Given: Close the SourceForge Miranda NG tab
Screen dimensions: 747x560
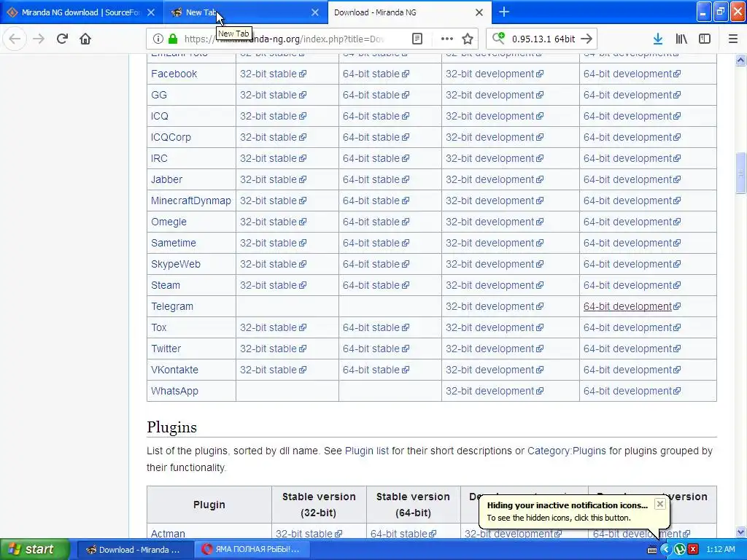Looking at the screenshot, I should click(x=150, y=12).
